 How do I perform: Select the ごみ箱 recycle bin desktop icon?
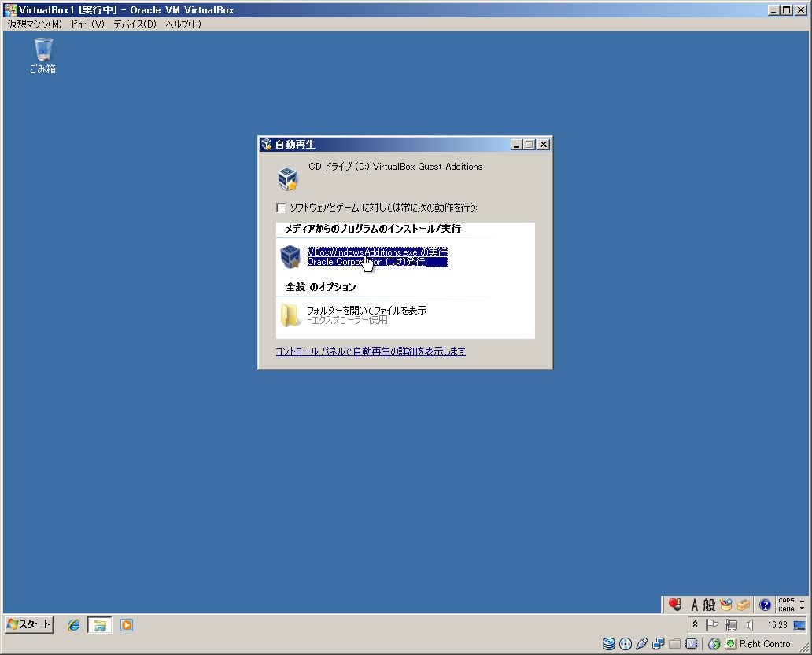[x=43, y=56]
